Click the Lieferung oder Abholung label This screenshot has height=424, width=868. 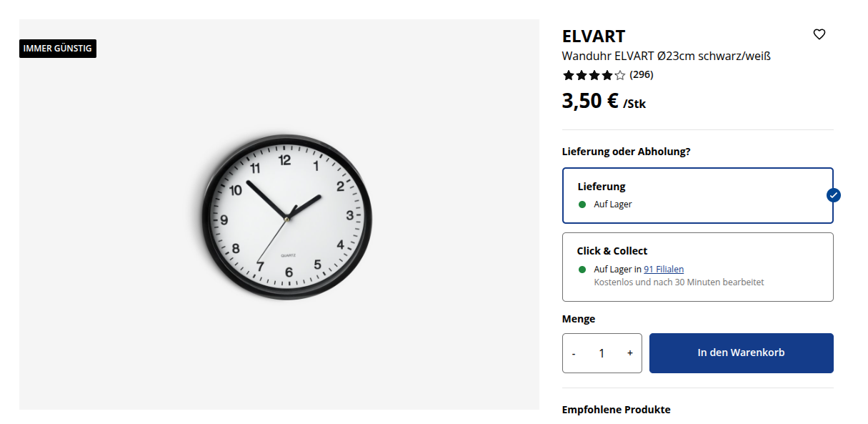[626, 152]
